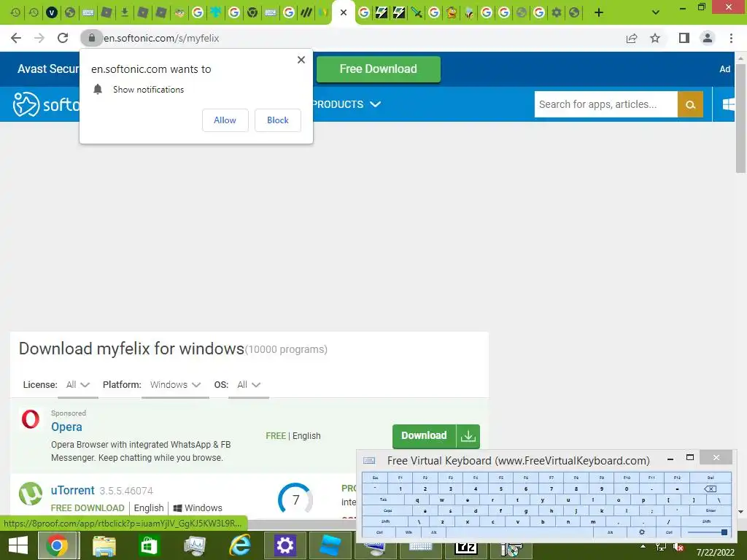Screen dimensions: 747x560
Task: Go back with the browser back arrow
Action: pyautogui.click(x=16, y=38)
